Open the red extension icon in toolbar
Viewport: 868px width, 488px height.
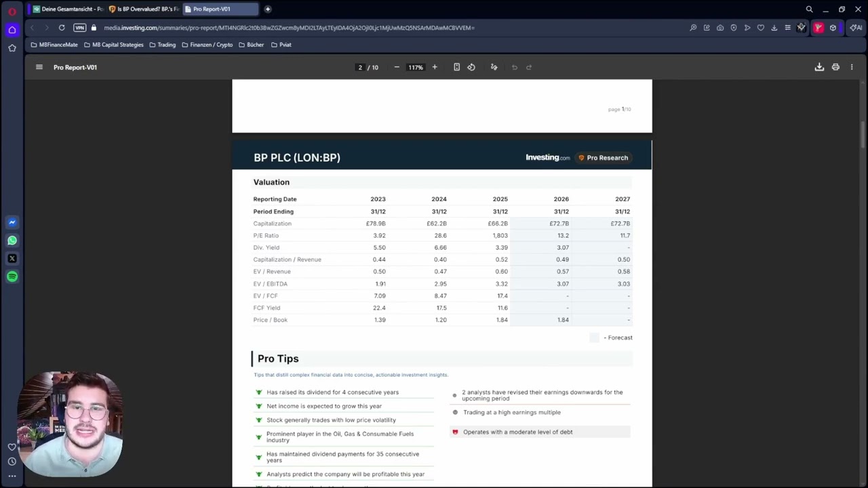pyautogui.click(x=818, y=28)
